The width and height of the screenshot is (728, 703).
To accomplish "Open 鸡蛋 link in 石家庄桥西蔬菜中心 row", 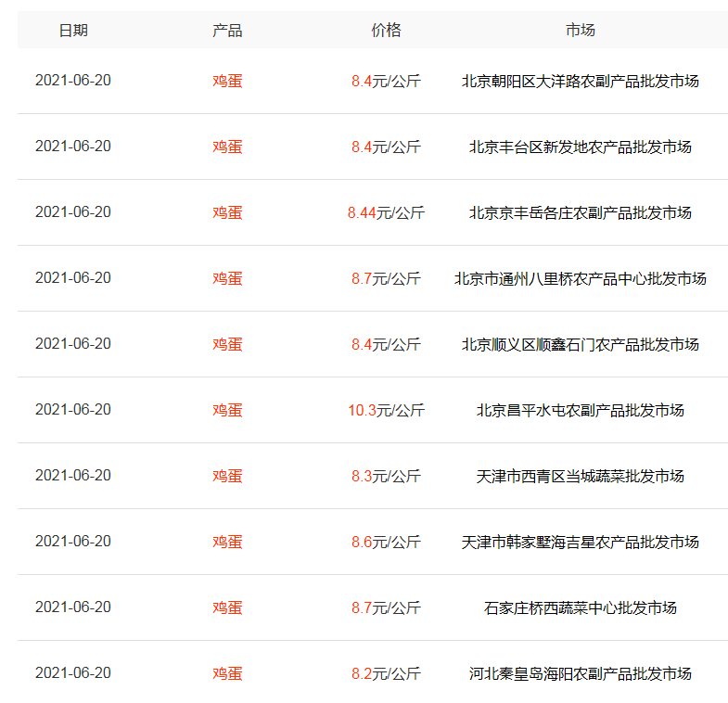I will (227, 608).
